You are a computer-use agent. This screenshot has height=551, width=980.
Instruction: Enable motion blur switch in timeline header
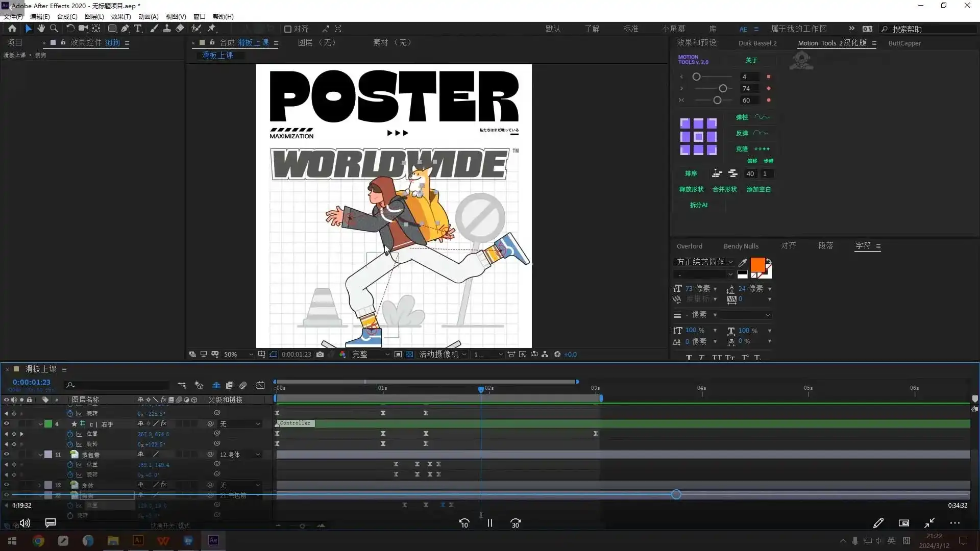[243, 385]
